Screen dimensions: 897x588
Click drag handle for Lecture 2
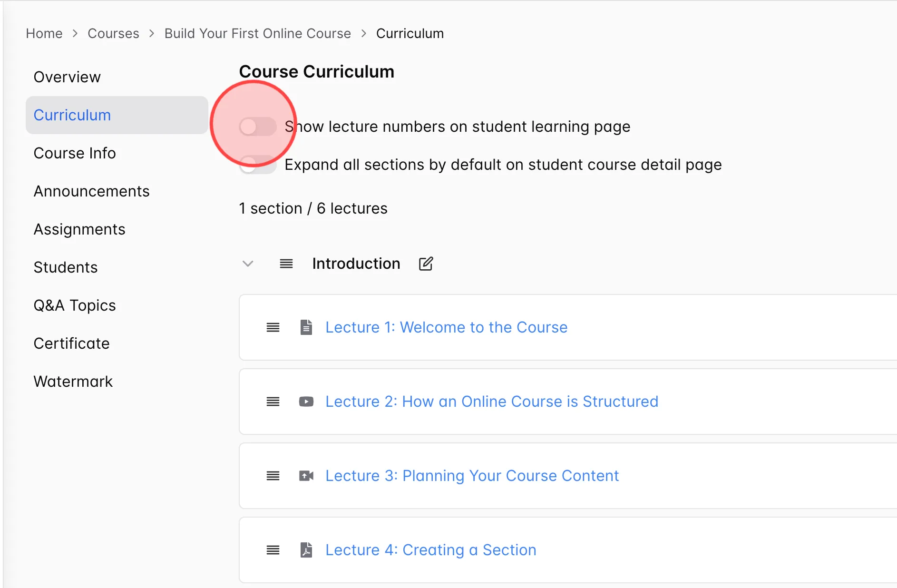(273, 402)
